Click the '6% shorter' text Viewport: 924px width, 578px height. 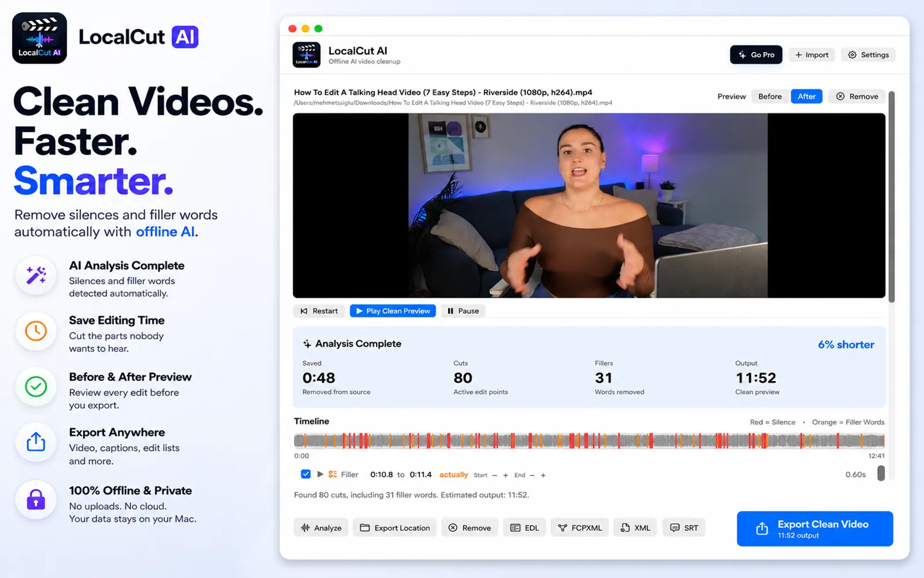pyautogui.click(x=846, y=344)
